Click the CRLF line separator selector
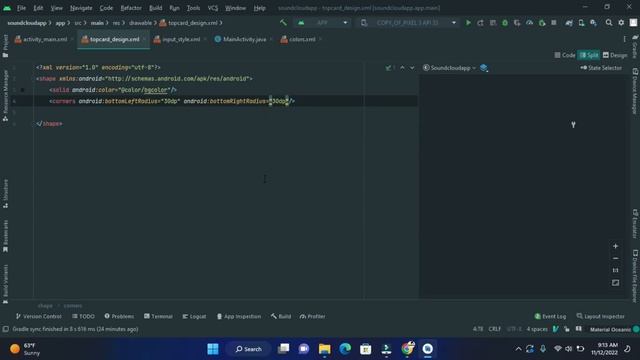The image size is (640, 360). tap(495, 329)
